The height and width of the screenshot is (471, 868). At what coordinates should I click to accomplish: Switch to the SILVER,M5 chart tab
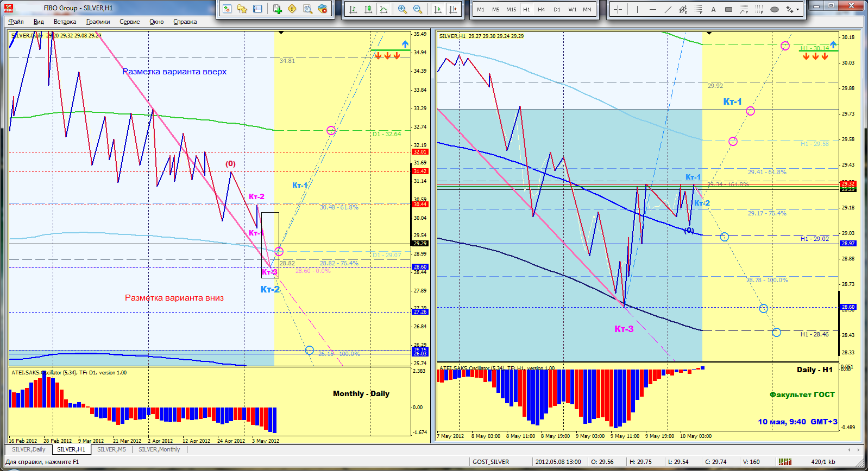(111, 449)
